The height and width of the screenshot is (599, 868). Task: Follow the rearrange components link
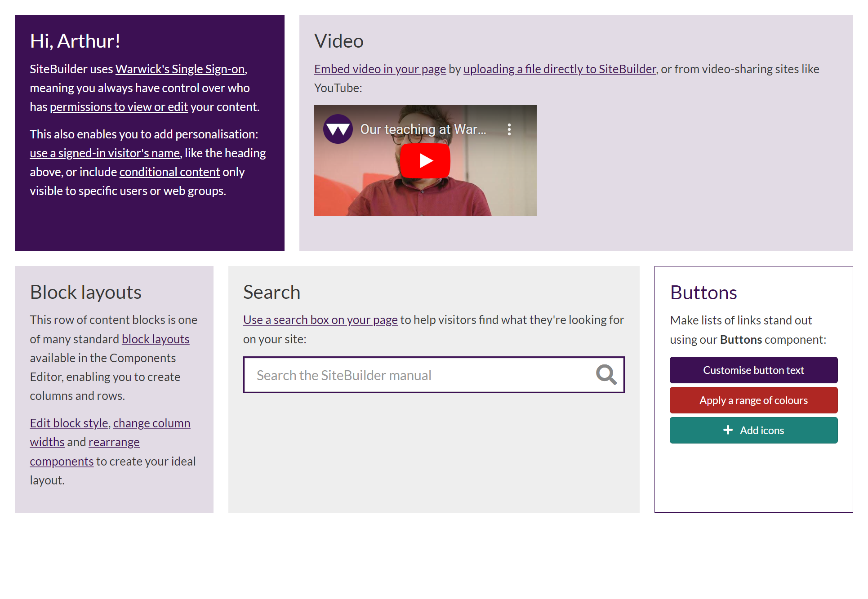[x=114, y=443]
